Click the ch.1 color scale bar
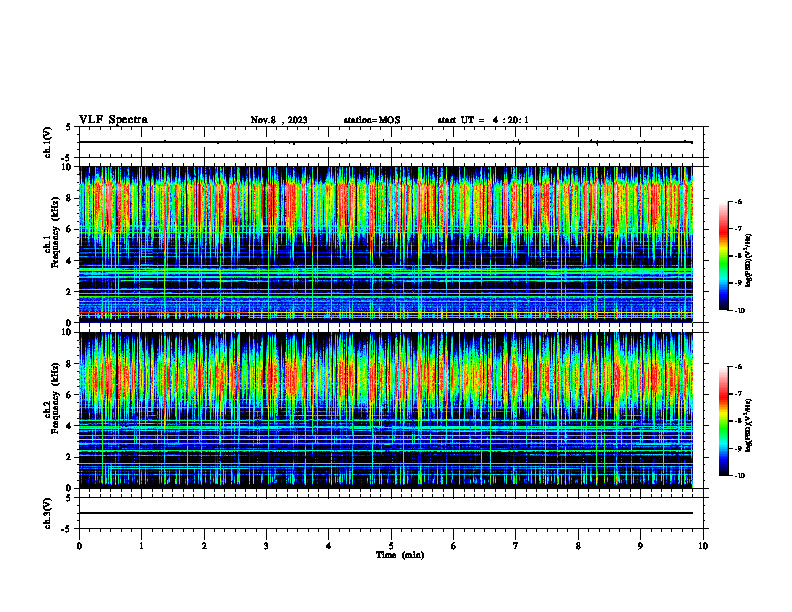 [x=724, y=256]
